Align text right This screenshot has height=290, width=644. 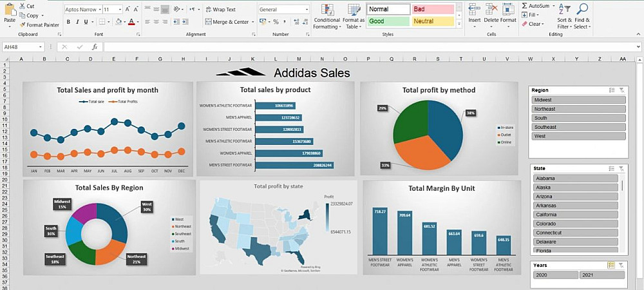tap(165, 22)
